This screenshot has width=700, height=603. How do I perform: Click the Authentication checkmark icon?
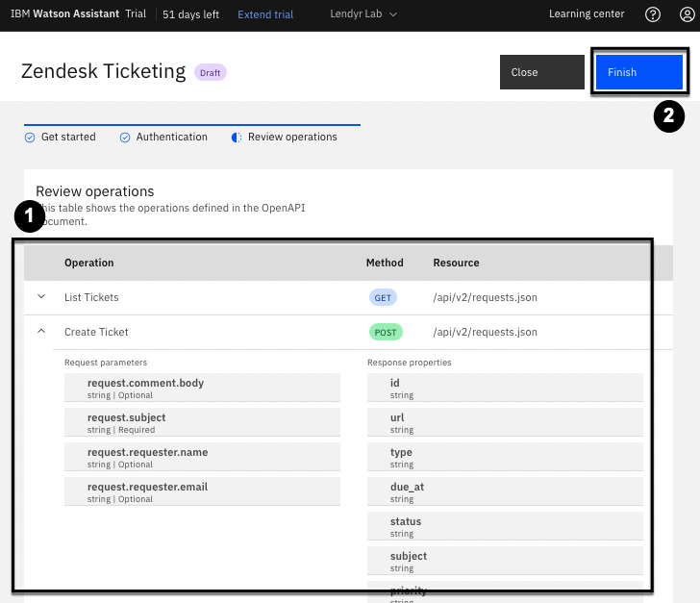[125, 138]
